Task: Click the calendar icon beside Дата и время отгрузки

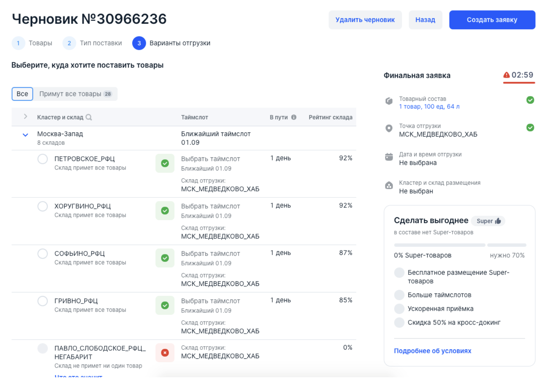Action: click(389, 157)
